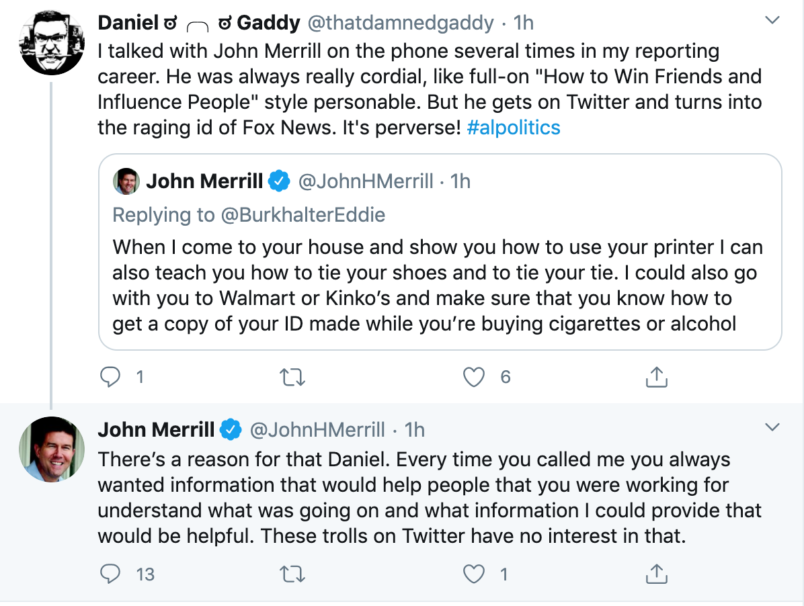804x606 pixels.
Task: Click John Merrill's large profile photo
Action: (52, 449)
